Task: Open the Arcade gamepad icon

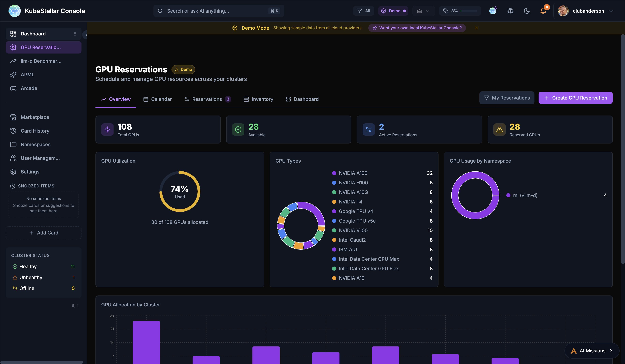Action: click(x=13, y=88)
